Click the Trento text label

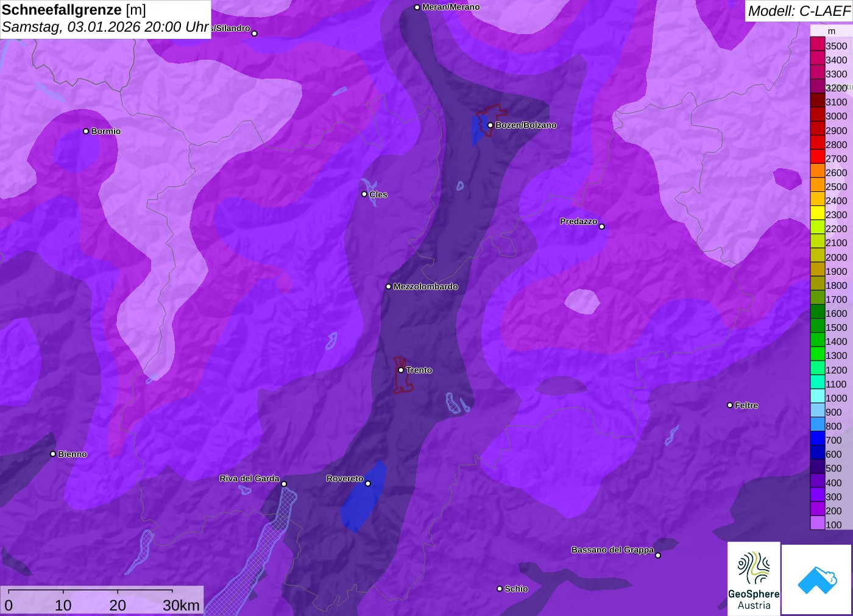tap(419, 370)
